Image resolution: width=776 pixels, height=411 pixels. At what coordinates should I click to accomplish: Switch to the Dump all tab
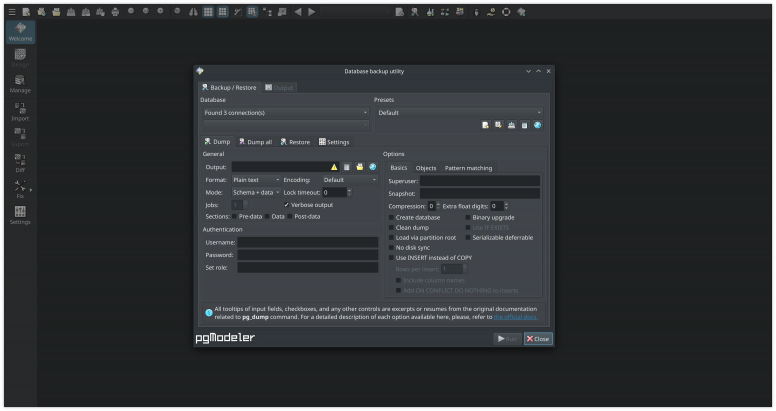pyautogui.click(x=255, y=142)
